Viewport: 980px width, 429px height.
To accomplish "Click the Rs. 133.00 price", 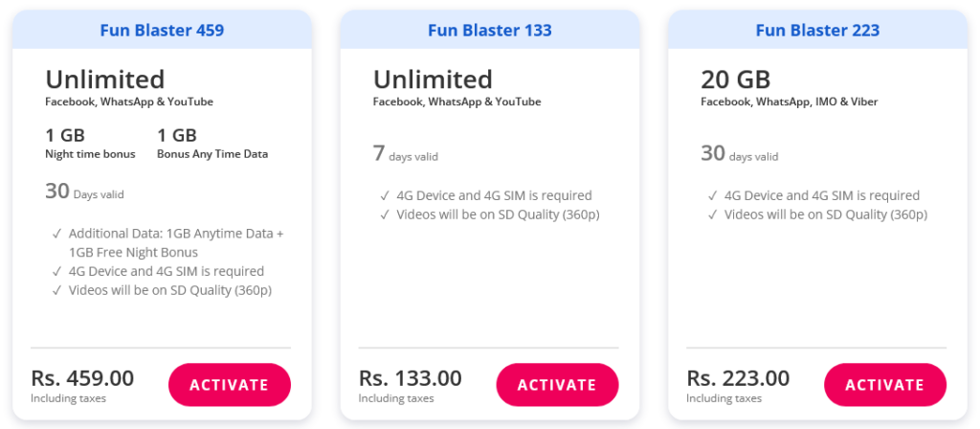I will coord(410,378).
